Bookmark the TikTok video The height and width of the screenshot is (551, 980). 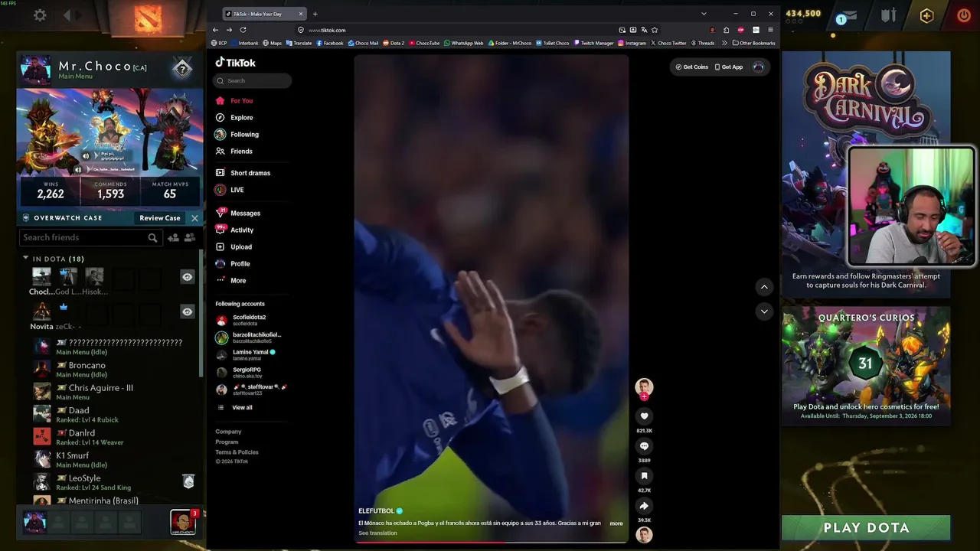[x=644, y=476]
